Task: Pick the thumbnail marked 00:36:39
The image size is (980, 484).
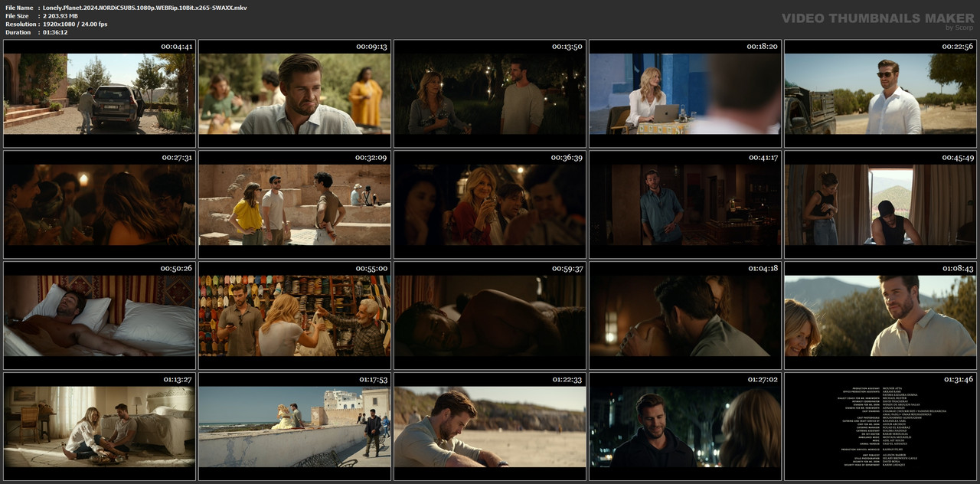Action: pyautogui.click(x=490, y=204)
